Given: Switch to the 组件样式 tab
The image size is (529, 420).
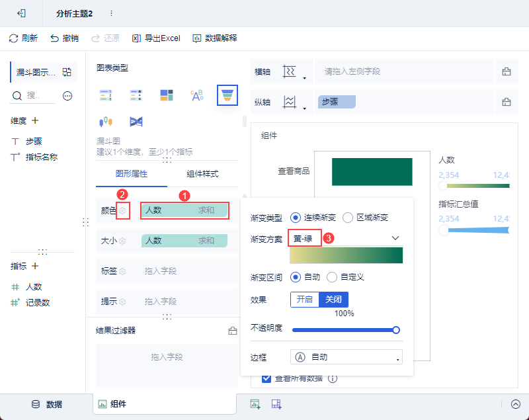Looking at the screenshot, I should coord(202,174).
